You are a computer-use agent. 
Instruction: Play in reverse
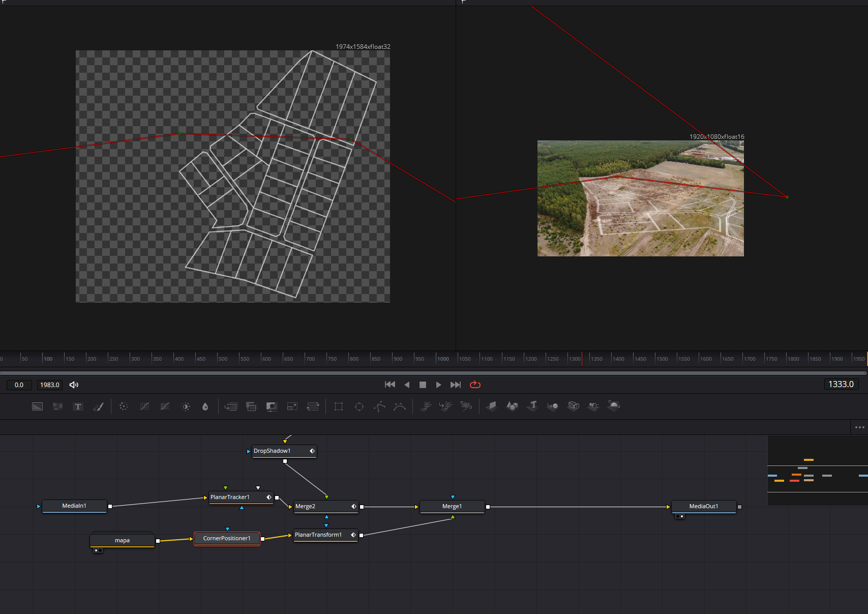(407, 385)
